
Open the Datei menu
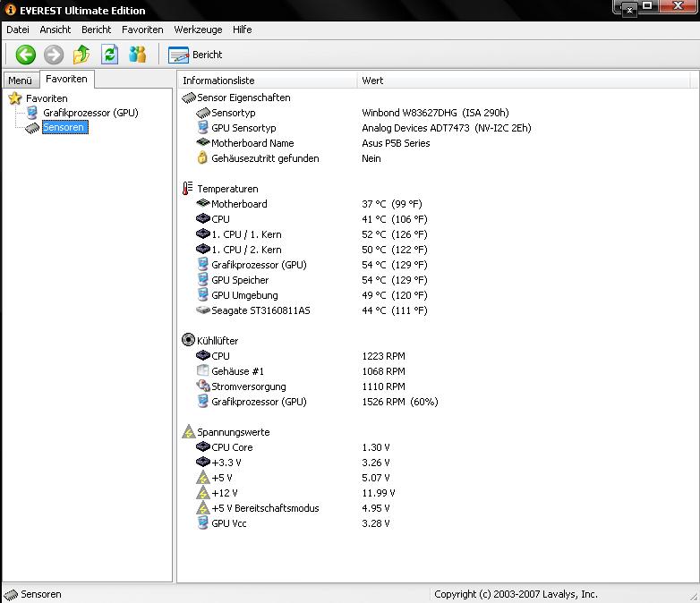pos(17,30)
